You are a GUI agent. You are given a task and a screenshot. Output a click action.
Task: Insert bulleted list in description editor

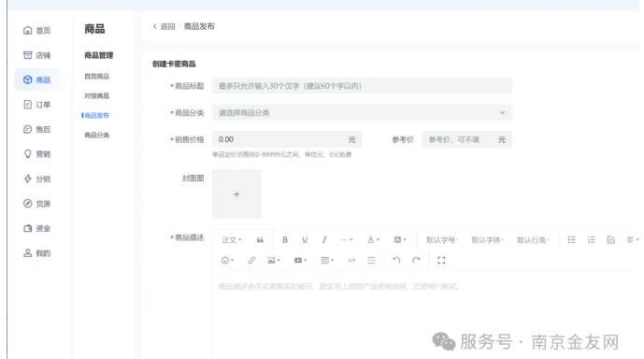tap(571, 240)
